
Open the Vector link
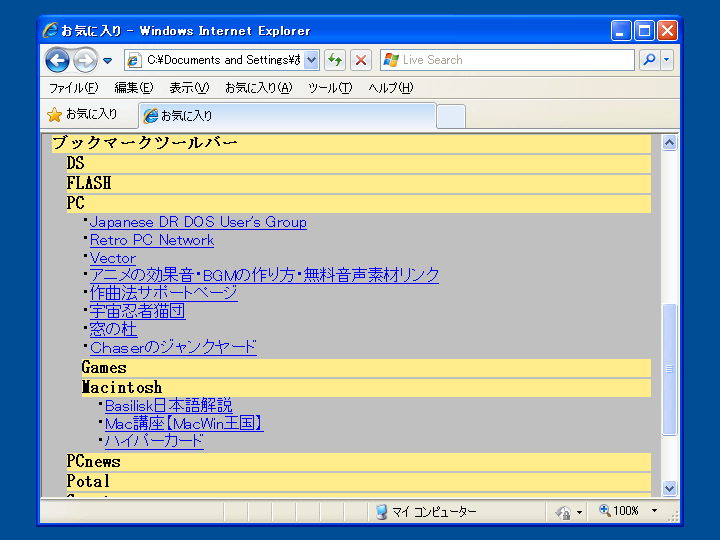click(x=112, y=258)
